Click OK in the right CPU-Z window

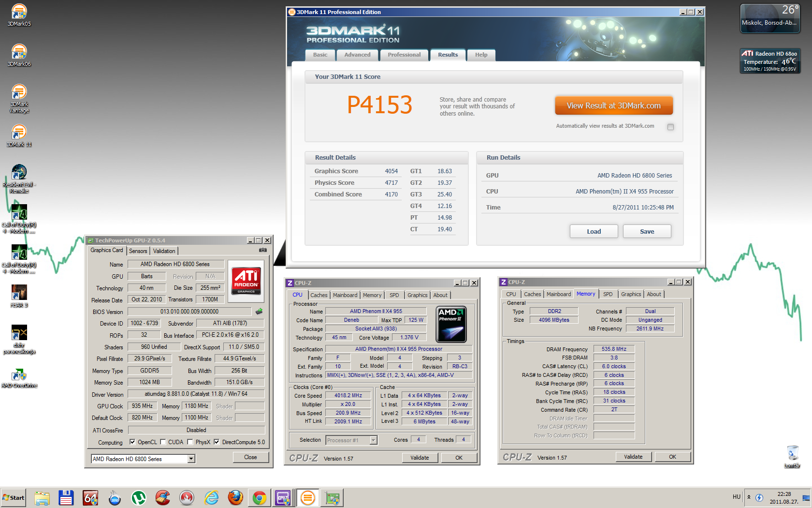672,457
